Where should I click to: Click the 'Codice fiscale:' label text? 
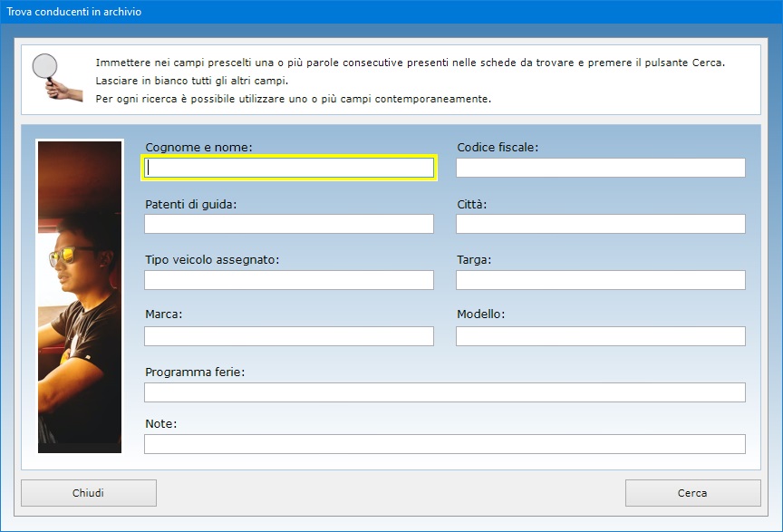click(498, 147)
